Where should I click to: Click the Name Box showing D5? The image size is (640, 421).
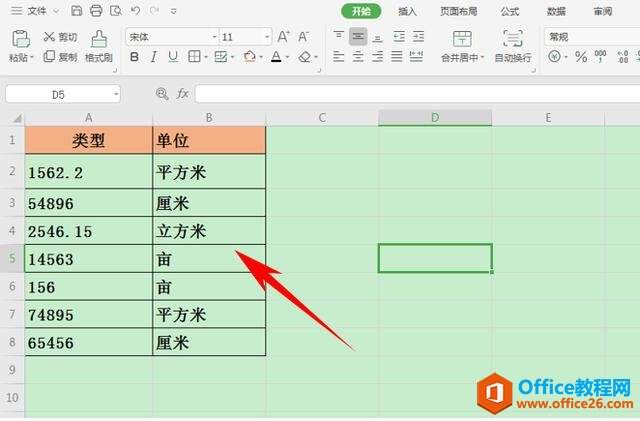coord(58,95)
